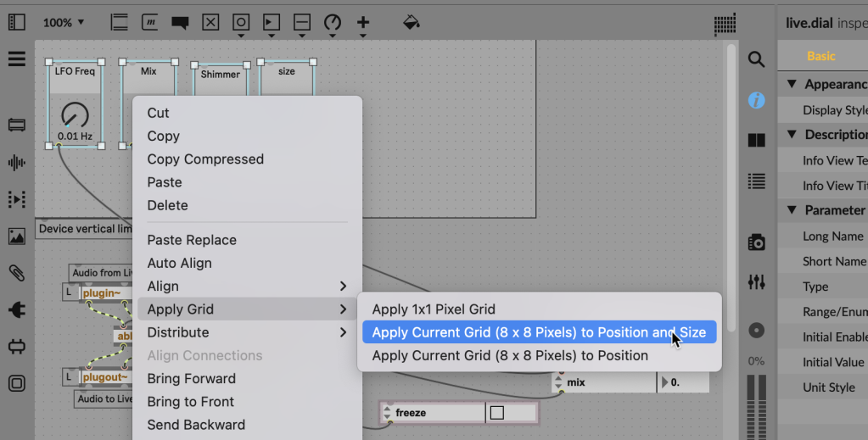This screenshot has height=440, width=868.
Task: Open the paperclip icon in left sidebar
Action: (16, 273)
